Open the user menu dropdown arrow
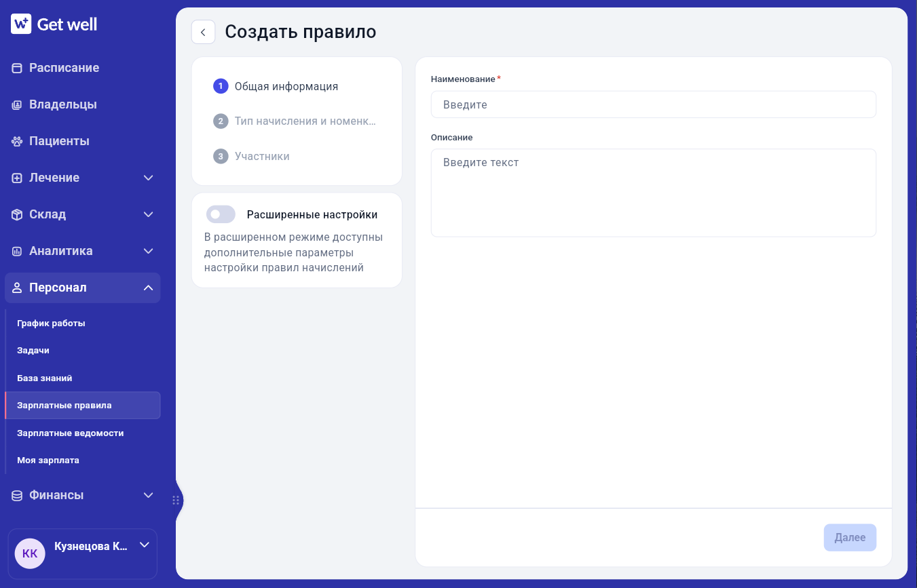 [144, 545]
